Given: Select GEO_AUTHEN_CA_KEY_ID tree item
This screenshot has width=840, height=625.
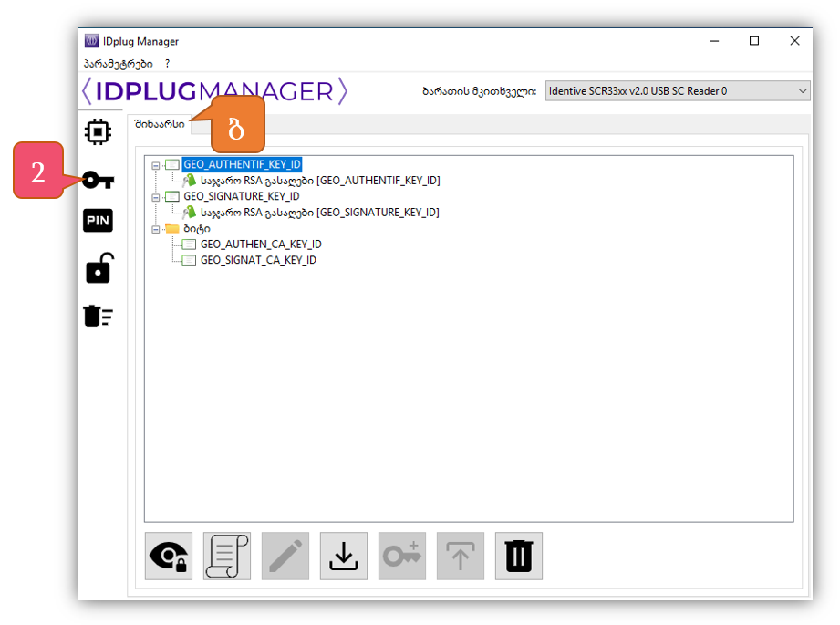Looking at the screenshot, I should point(261,245).
